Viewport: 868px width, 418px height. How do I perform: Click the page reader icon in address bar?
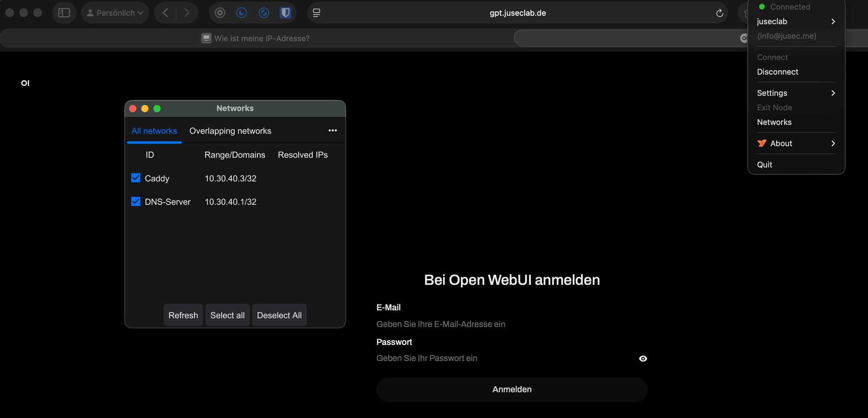316,13
